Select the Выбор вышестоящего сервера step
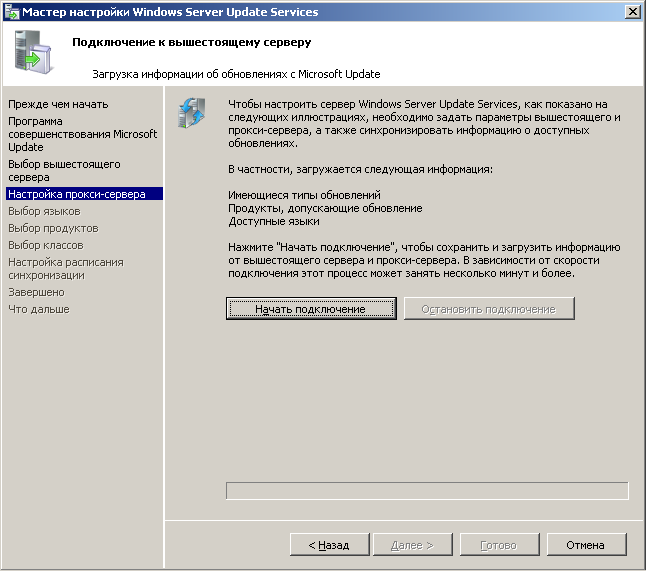The image size is (646, 571). coord(64,171)
